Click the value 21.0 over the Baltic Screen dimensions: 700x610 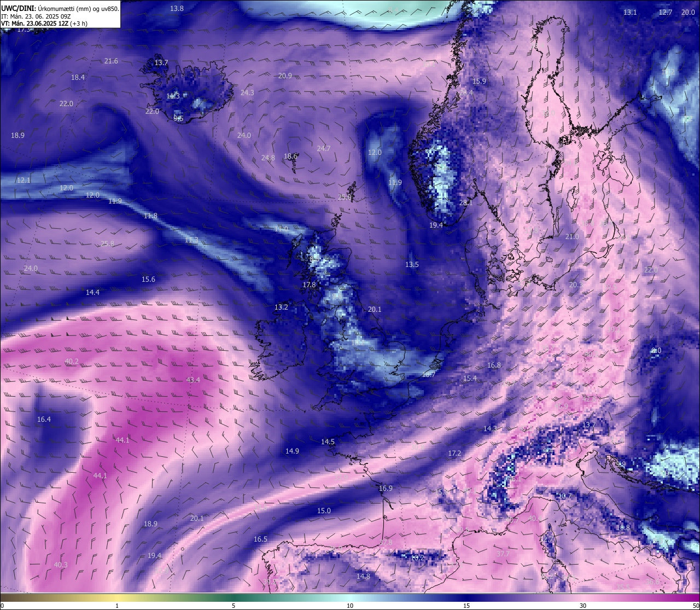[x=572, y=236]
